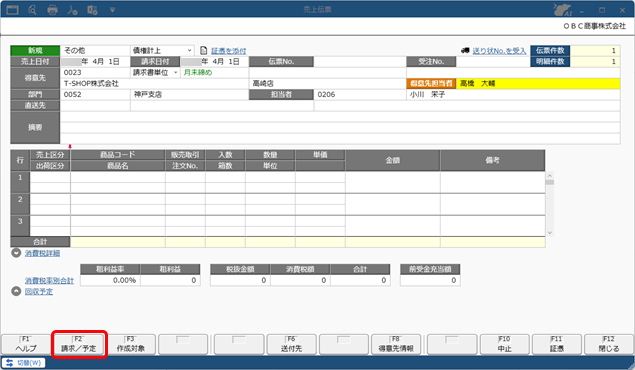635x370 pixels.
Task: Click the window menu icon in title bar
Action: 13,10
